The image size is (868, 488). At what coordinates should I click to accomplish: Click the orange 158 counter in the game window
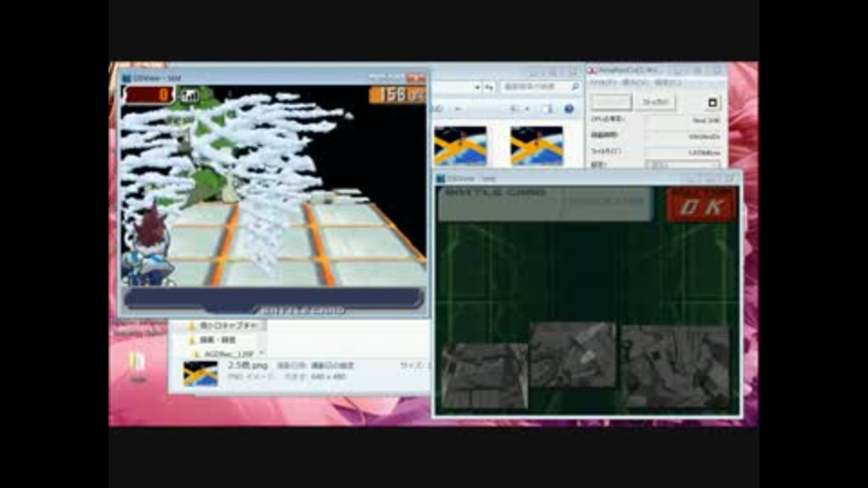(x=396, y=95)
